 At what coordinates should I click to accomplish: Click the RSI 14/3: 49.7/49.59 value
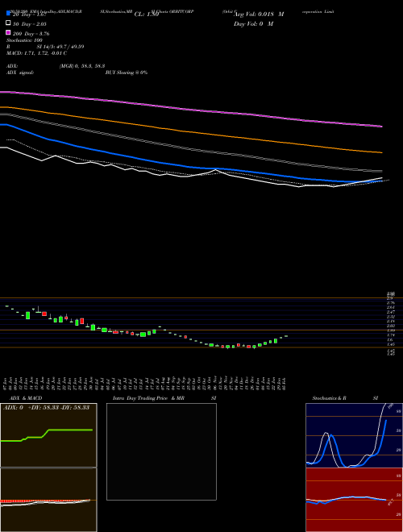[x=60, y=47]
